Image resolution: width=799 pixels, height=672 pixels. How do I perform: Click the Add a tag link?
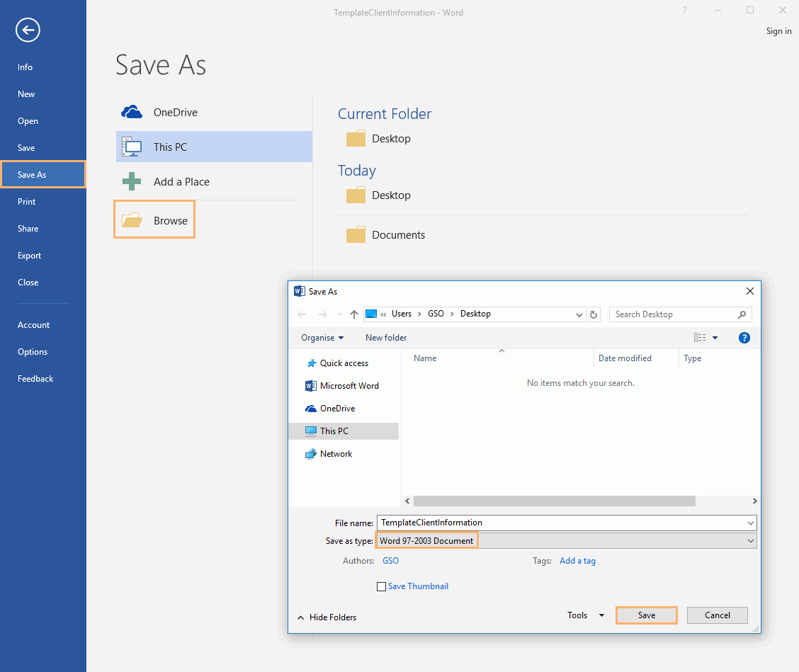(x=577, y=561)
